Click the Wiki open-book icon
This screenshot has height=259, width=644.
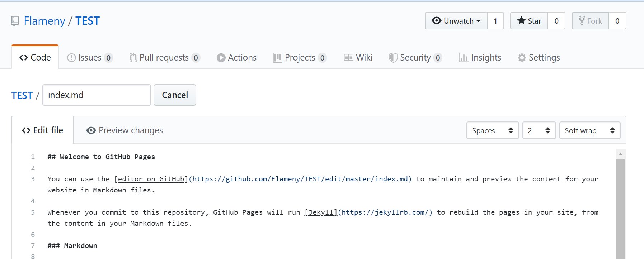coord(348,58)
